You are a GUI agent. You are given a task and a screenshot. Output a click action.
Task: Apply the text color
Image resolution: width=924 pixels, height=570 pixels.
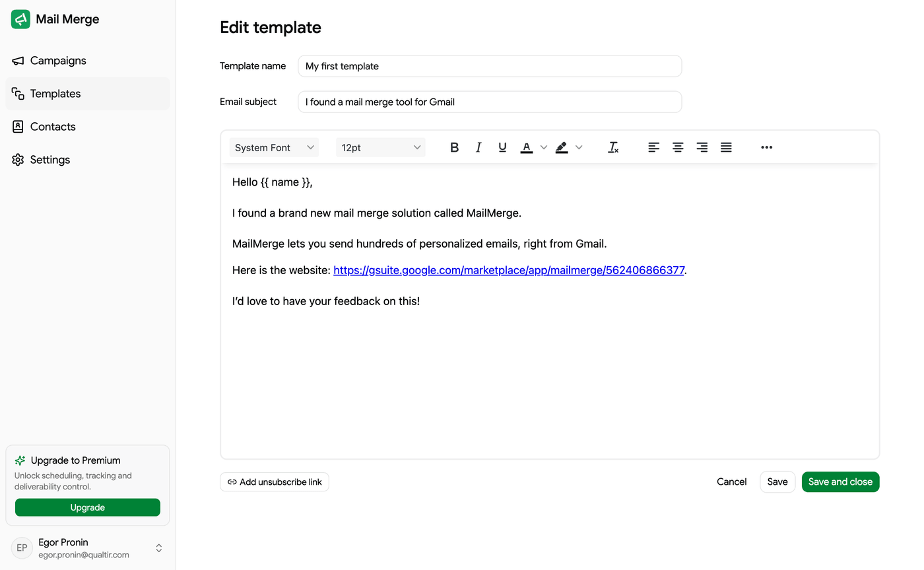pos(527,147)
